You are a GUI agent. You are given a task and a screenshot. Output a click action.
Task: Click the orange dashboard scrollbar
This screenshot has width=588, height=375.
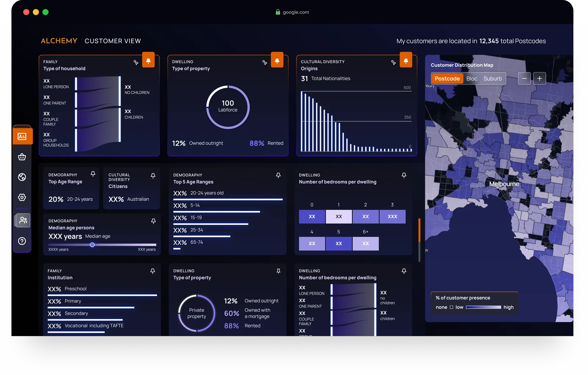(419, 231)
